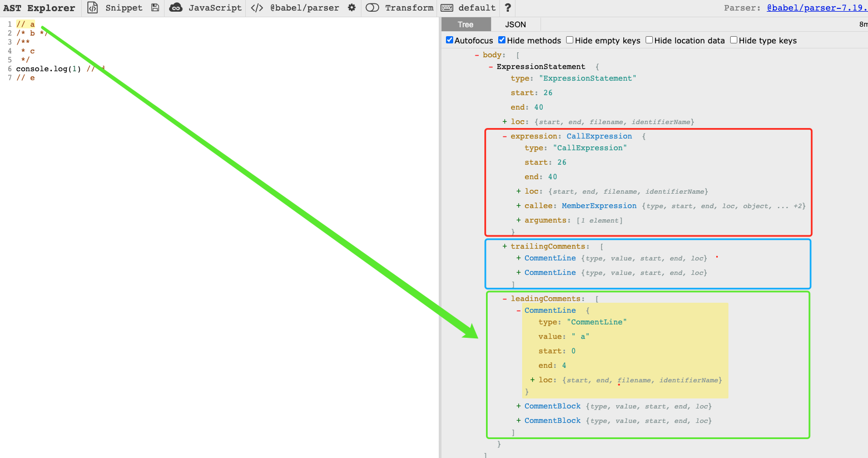The image size is (868, 458).
Task: Enable Hide location data checkbox
Action: (x=649, y=40)
